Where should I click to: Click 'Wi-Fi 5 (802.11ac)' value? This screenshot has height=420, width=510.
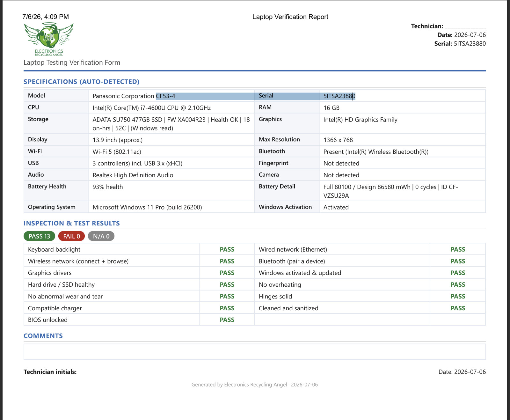coord(117,152)
